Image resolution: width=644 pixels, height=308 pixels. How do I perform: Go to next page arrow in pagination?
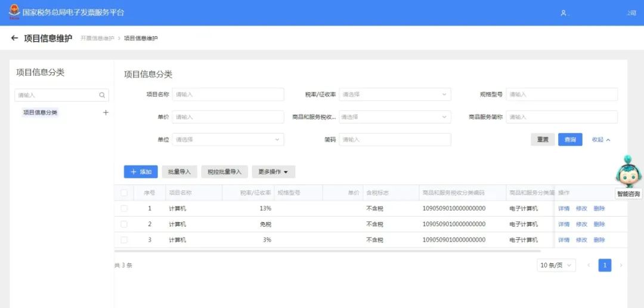621,265
